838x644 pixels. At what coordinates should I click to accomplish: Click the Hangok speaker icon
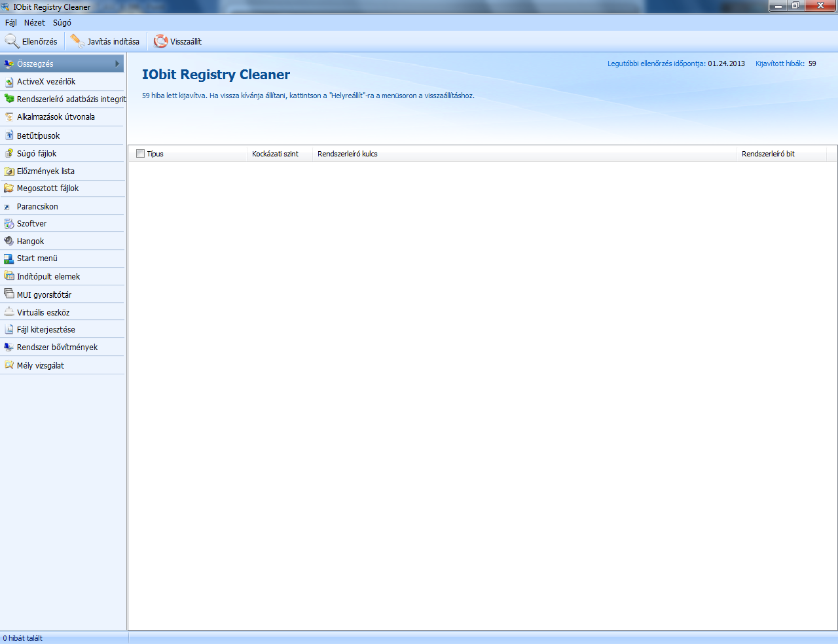pyautogui.click(x=9, y=241)
